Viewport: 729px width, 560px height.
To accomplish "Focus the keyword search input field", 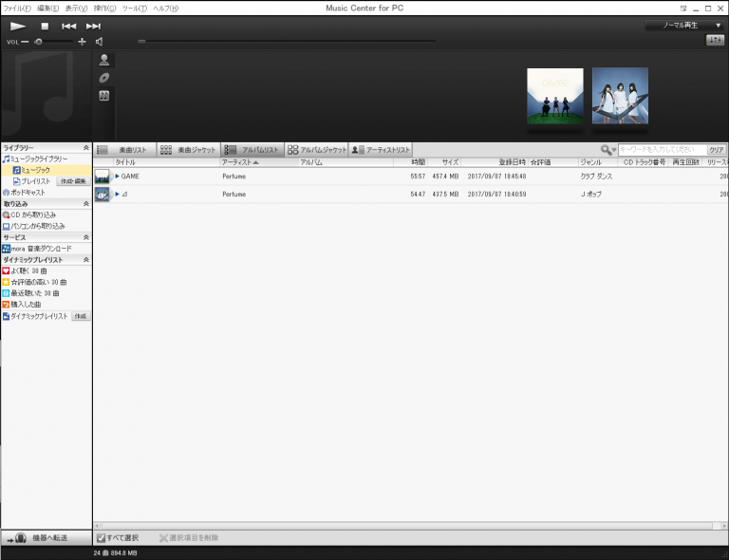I will pos(662,150).
